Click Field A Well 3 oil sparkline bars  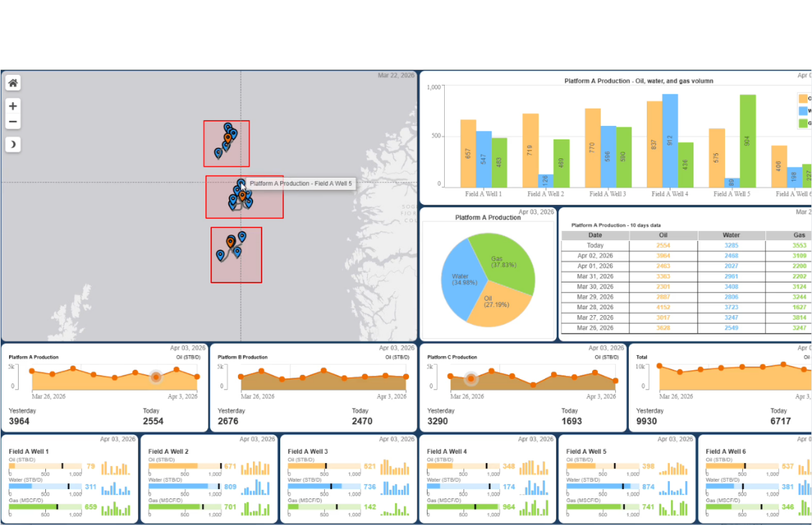tap(395, 467)
